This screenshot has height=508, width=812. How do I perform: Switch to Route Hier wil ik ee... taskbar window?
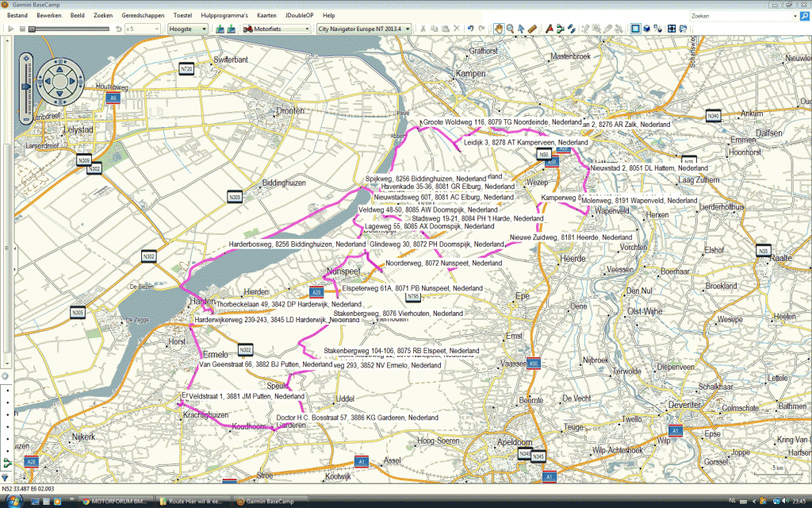click(x=192, y=502)
